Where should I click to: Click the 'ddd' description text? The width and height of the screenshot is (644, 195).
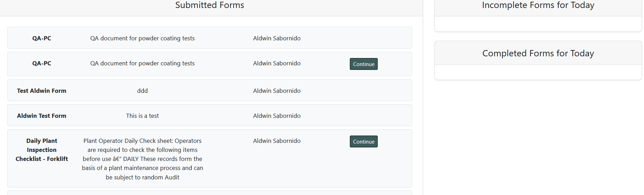pos(142,91)
